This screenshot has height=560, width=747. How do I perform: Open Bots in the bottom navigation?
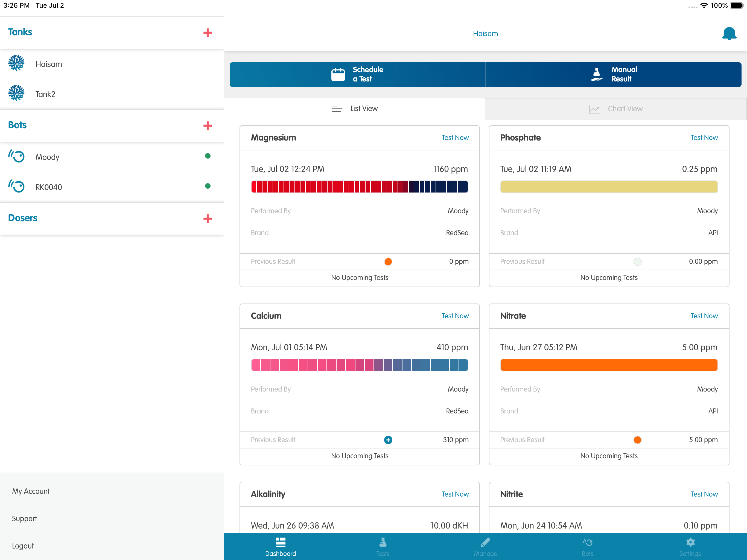point(587,547)
